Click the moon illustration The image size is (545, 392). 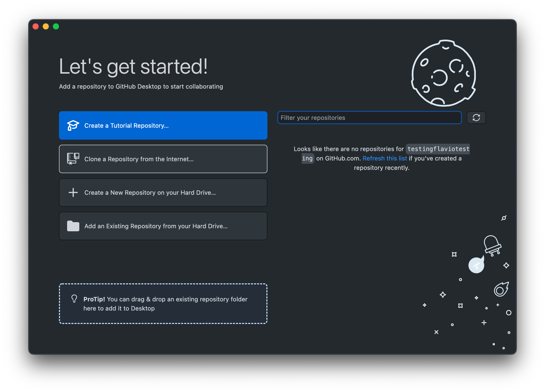click(x=443, y=73)
